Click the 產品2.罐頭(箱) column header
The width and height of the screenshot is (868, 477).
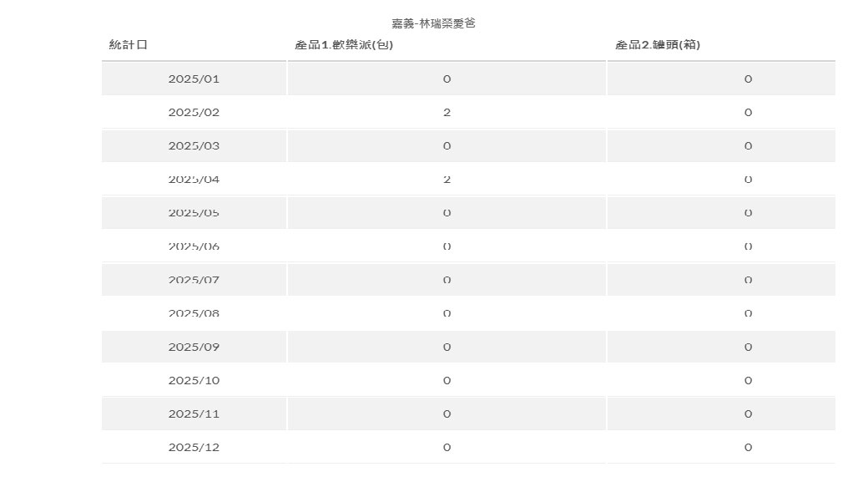coord(658,45)
